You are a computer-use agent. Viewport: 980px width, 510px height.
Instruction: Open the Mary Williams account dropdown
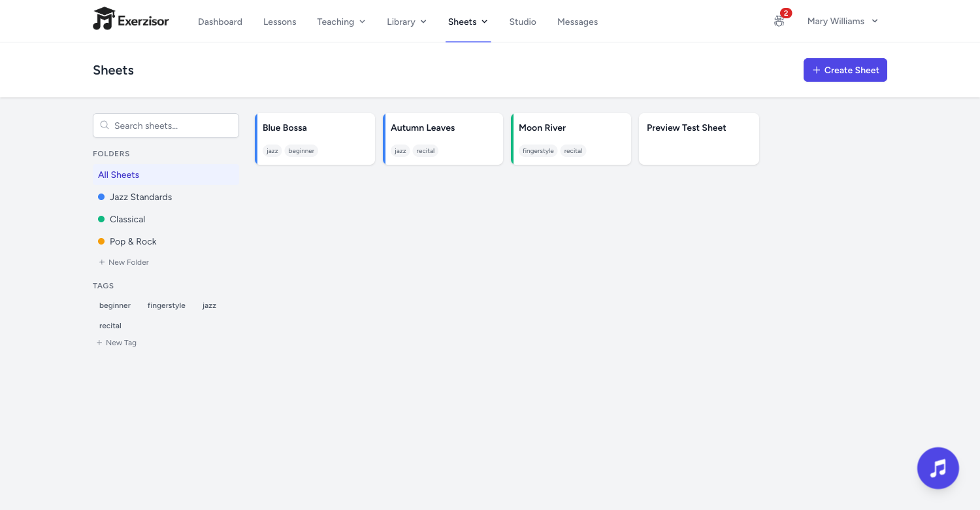843,21
